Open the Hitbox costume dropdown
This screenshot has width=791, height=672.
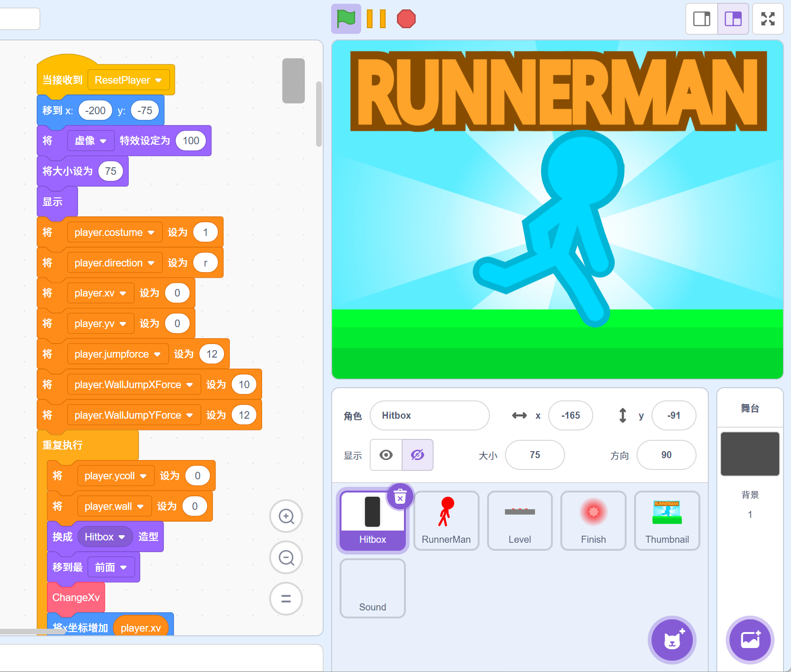(122, 537)
